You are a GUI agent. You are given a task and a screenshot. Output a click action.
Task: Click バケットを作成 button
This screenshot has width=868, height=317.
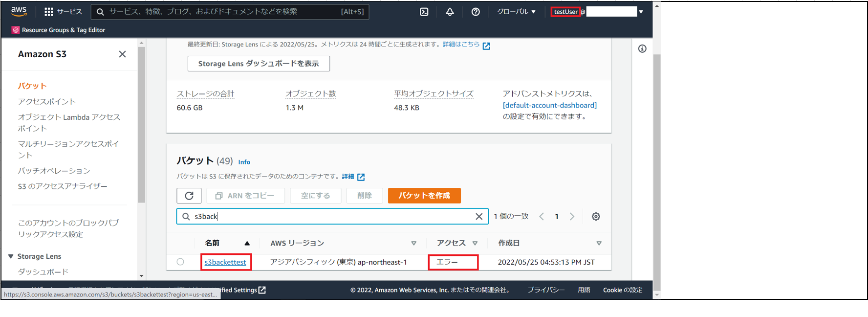coord(424,196)
